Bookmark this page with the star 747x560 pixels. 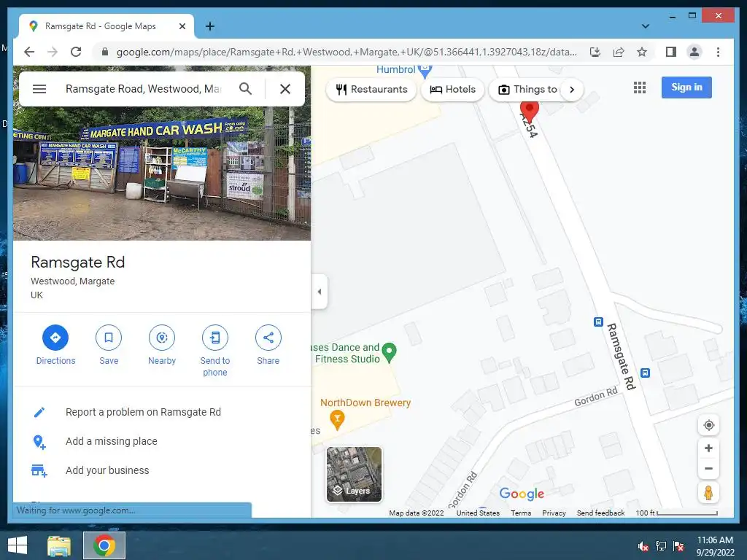pos(642,52)
